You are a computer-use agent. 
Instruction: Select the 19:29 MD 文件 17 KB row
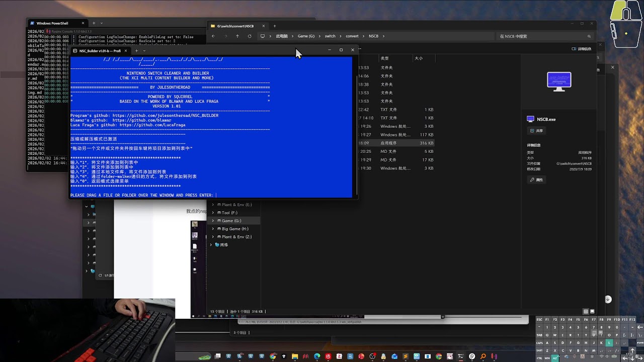396,160
